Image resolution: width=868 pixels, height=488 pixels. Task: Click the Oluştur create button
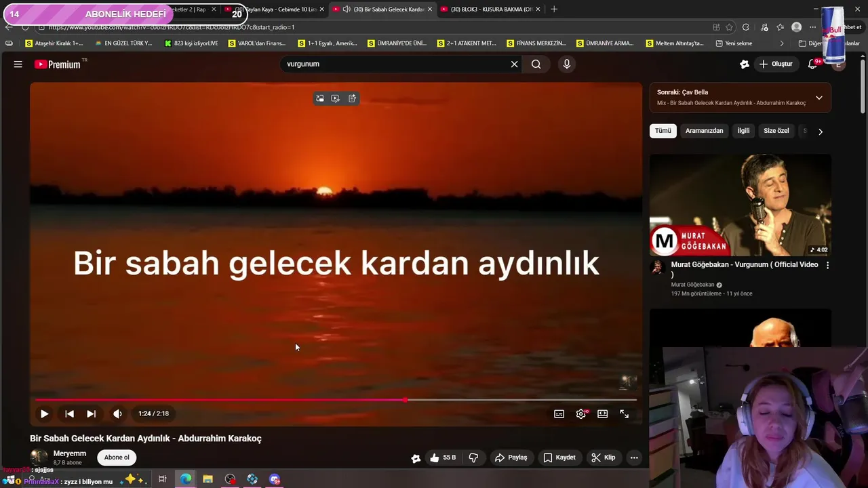pyautogui.click(x=776, y=64)
